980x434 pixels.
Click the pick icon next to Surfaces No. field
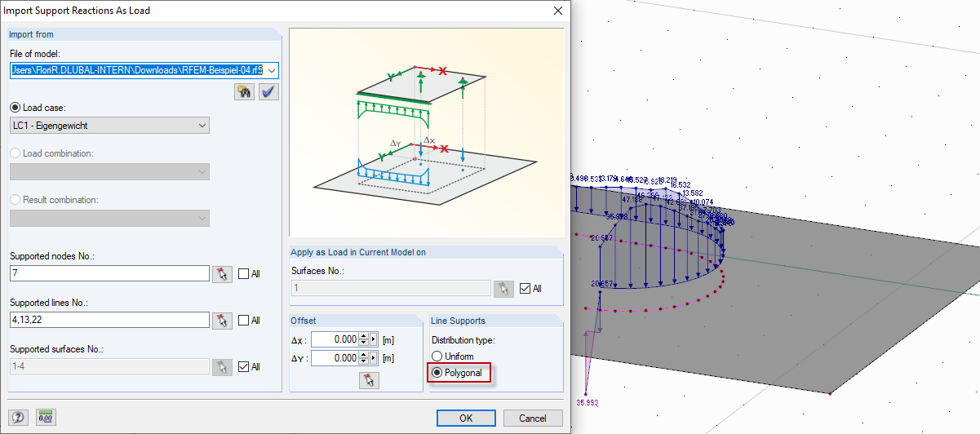coord(504,288)
